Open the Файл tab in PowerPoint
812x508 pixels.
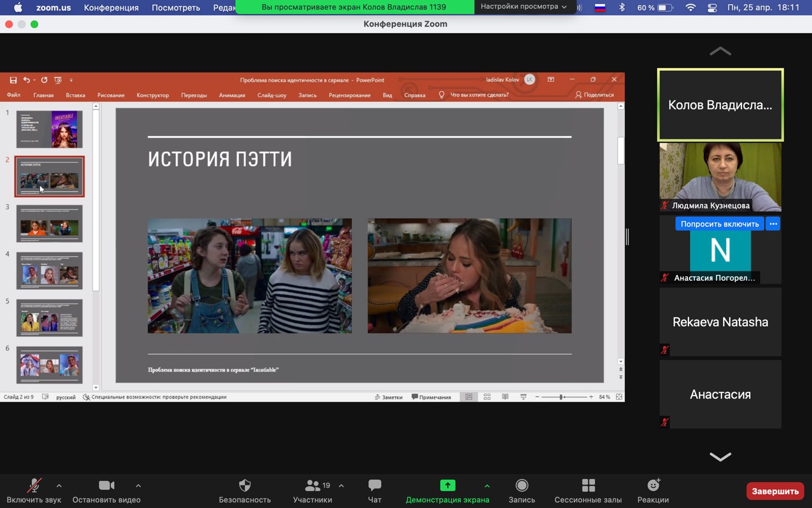[x=14, y=95]
